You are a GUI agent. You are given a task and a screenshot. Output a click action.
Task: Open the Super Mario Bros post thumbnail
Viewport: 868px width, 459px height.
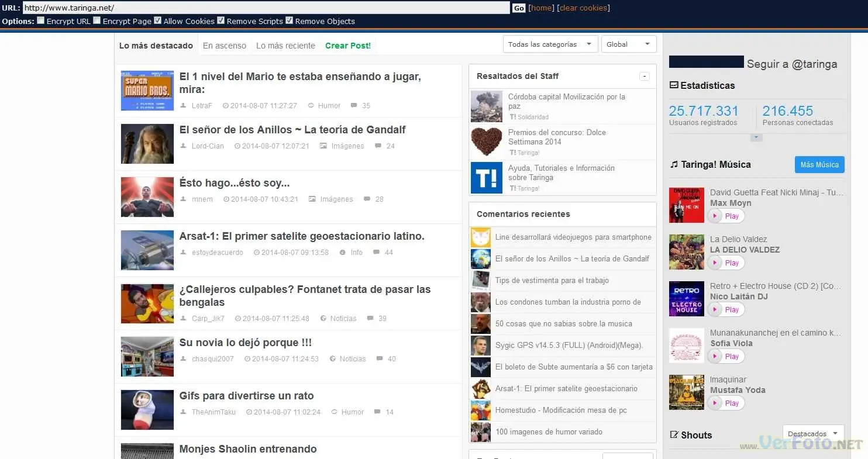147,91
